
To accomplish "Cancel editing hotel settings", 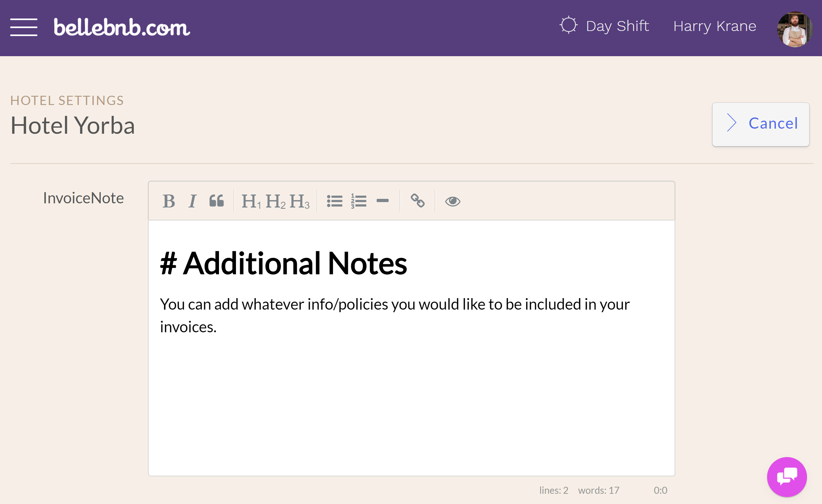I will click(761, 124).
